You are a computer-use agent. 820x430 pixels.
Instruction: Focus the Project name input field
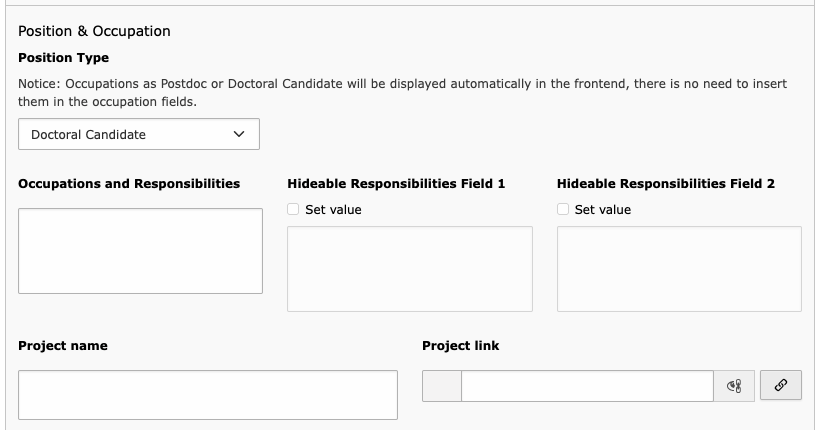click(208, 395)
